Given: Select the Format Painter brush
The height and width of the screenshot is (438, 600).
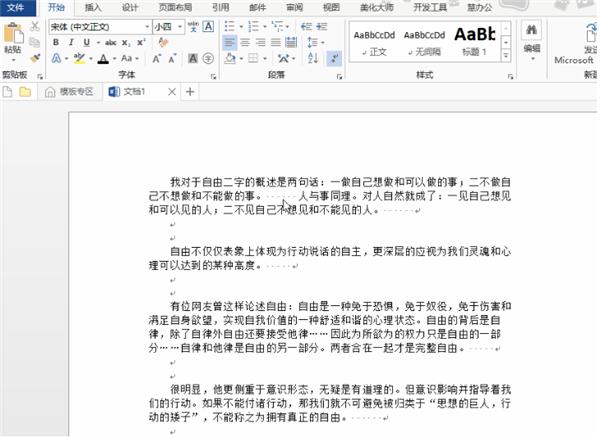Looking at the screenshot, I should tap(35, 58).
